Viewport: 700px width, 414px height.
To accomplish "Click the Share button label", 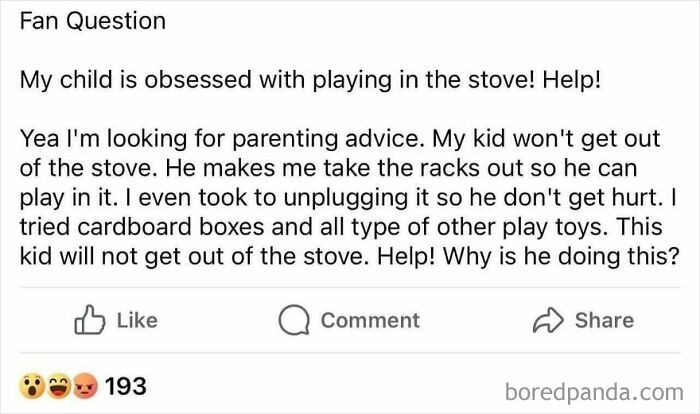I will [x=604, y=320].
